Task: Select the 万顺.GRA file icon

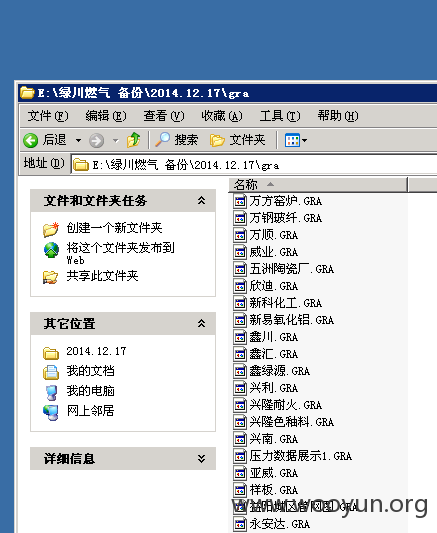Action: (240, 235)
